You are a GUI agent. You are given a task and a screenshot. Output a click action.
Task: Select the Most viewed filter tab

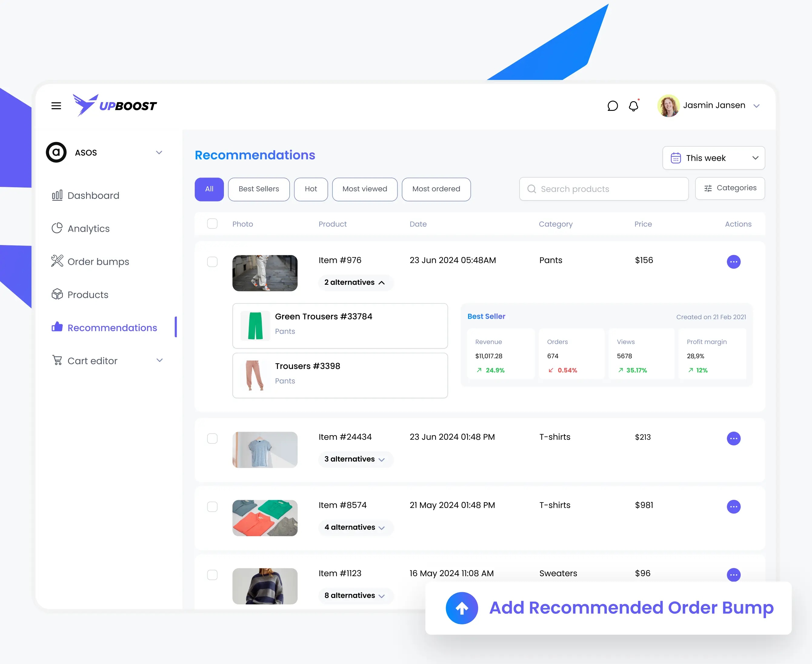point(364,189)
